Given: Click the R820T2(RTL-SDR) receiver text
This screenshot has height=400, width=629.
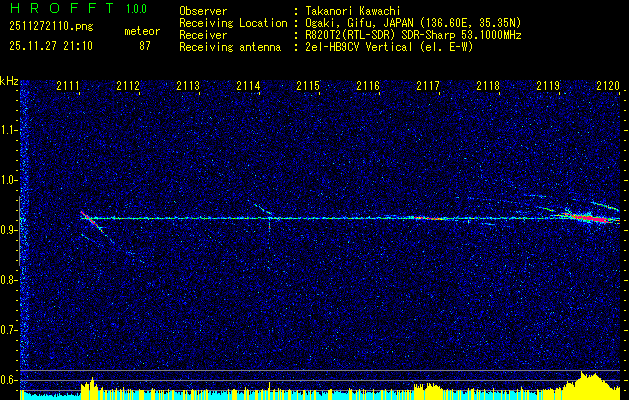Looking at the screenshot, I should pos(413,35).
